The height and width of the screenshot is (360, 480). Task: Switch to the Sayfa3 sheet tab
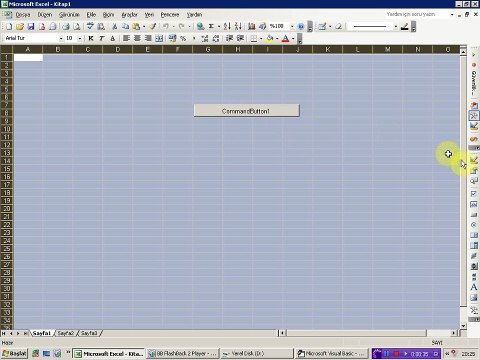pyautogui.click(x=89, y=333)
